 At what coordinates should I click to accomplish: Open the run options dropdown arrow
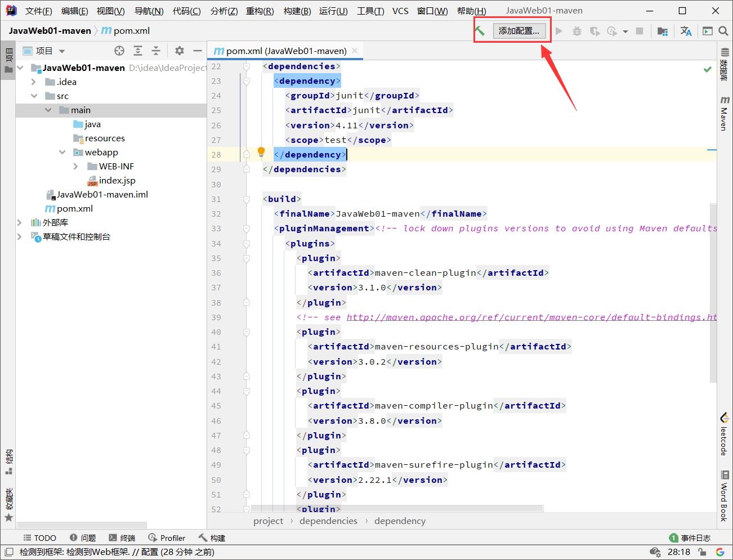pyautogui.click(x=625, y=32)
